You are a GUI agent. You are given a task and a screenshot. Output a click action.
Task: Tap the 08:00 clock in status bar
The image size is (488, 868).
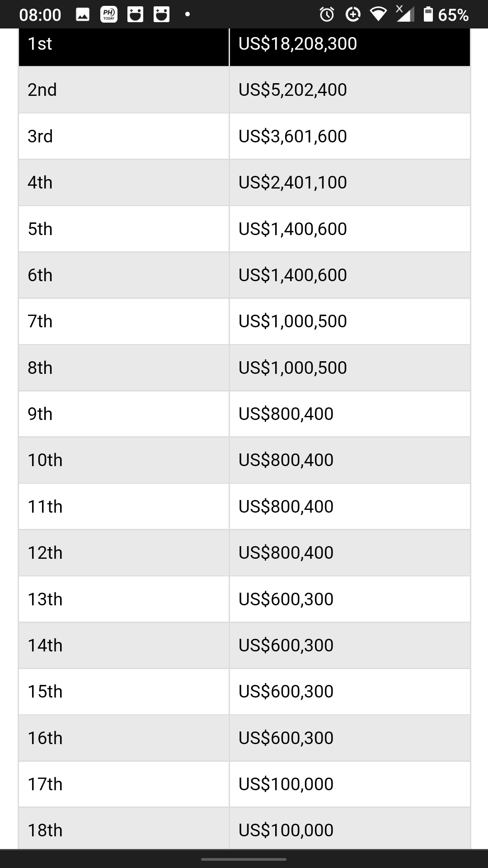pos(40,15)
